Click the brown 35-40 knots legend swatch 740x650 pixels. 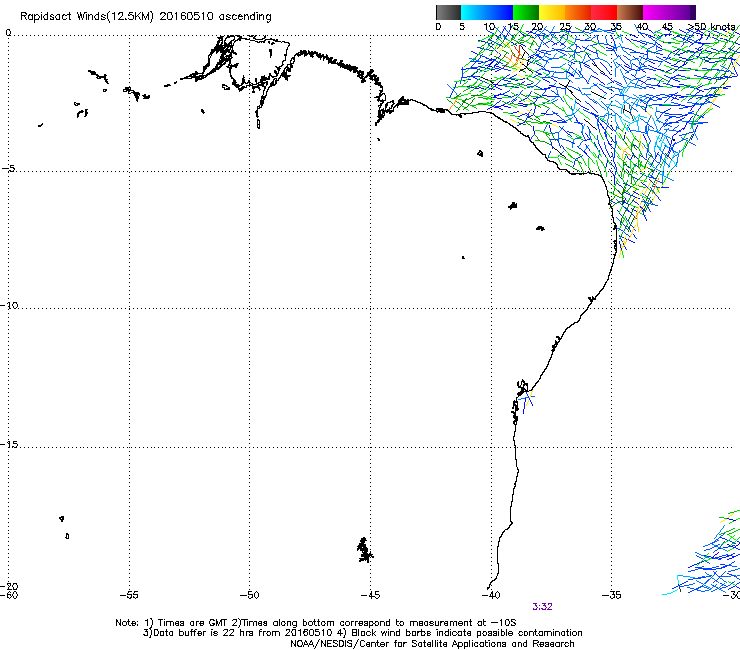click(630, 12)
